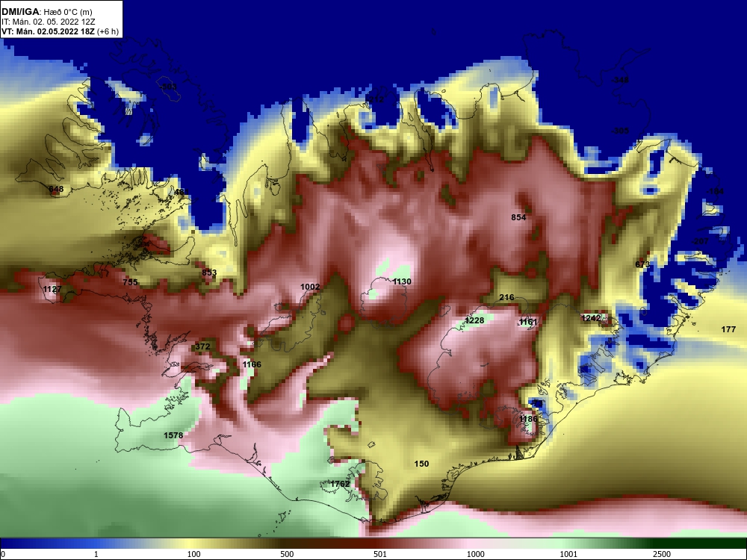
Task: Click the 1186 value on the map
Action: tap(528, 419)
